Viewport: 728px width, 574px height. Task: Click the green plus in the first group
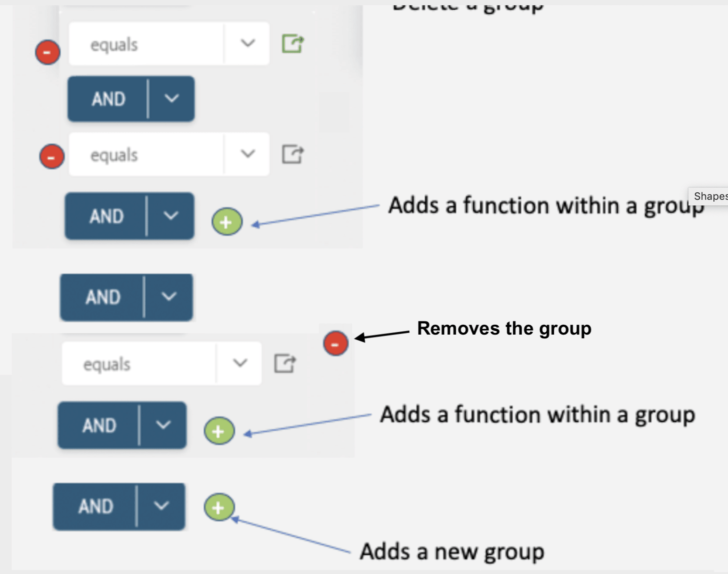227,221
